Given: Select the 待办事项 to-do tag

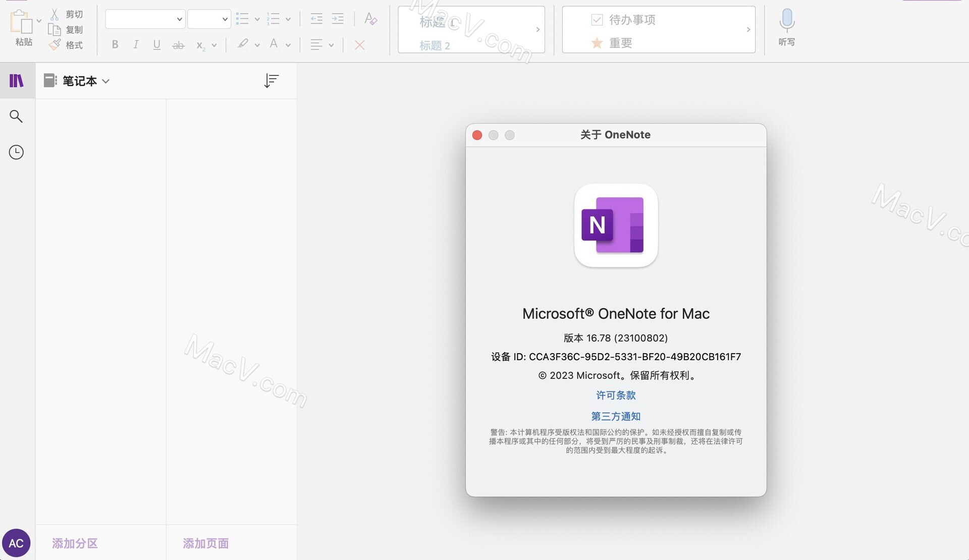Looking at the screenshot, I should pos(623,20).
